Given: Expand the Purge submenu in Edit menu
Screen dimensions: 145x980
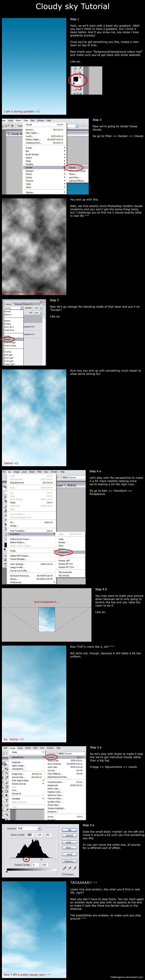Looking at the screenshot, I should pos(32,551).
